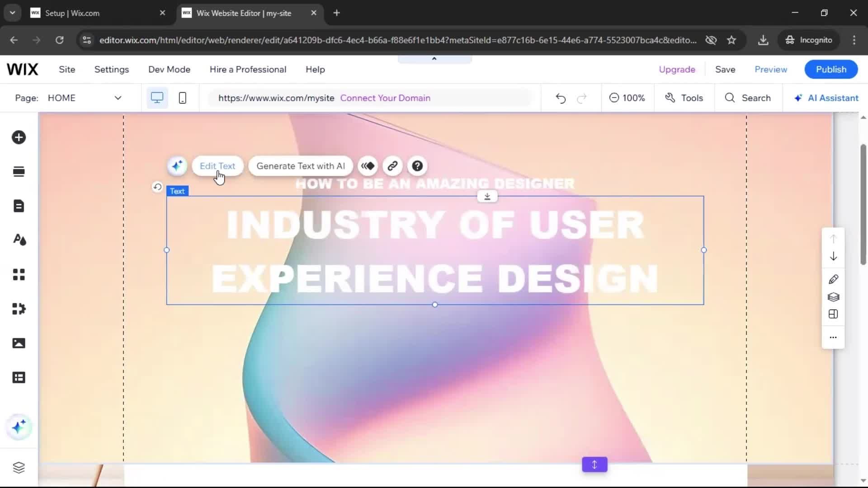Click the Edit Text button
868x488 pixels.
pos(217,166)
